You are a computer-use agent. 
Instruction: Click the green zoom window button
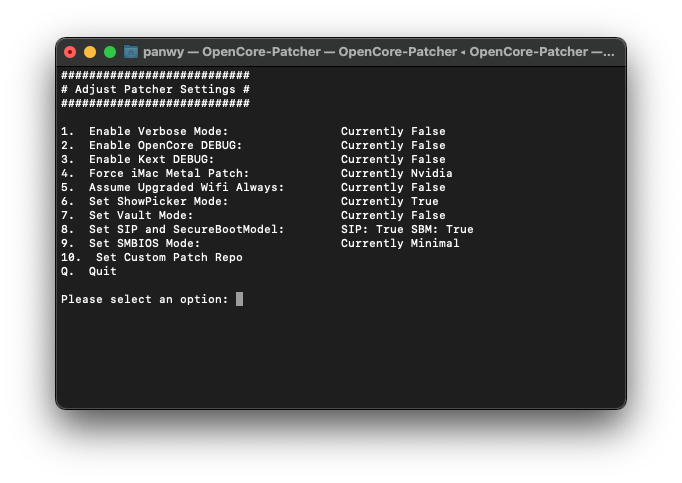[110, 52]
